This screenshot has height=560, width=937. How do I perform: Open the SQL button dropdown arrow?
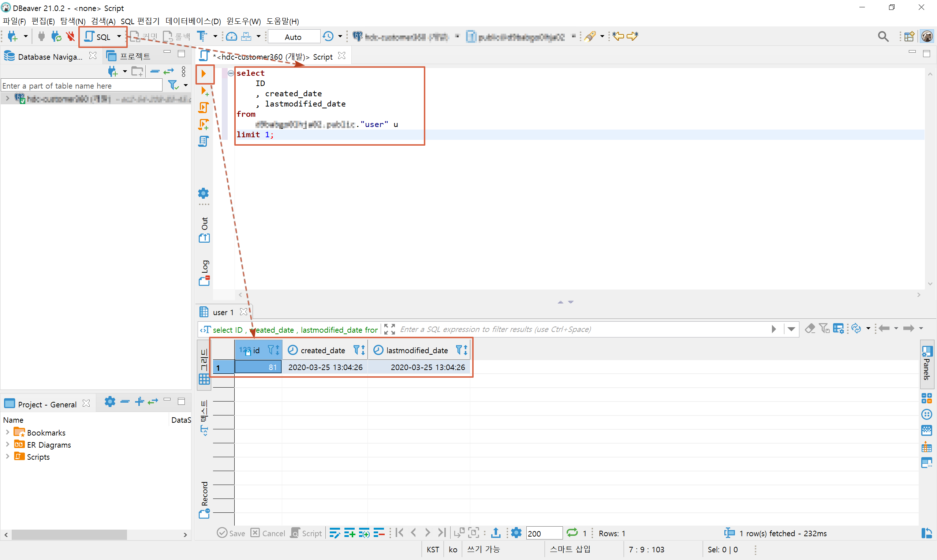pyautogui.click(x=119, y=37)
